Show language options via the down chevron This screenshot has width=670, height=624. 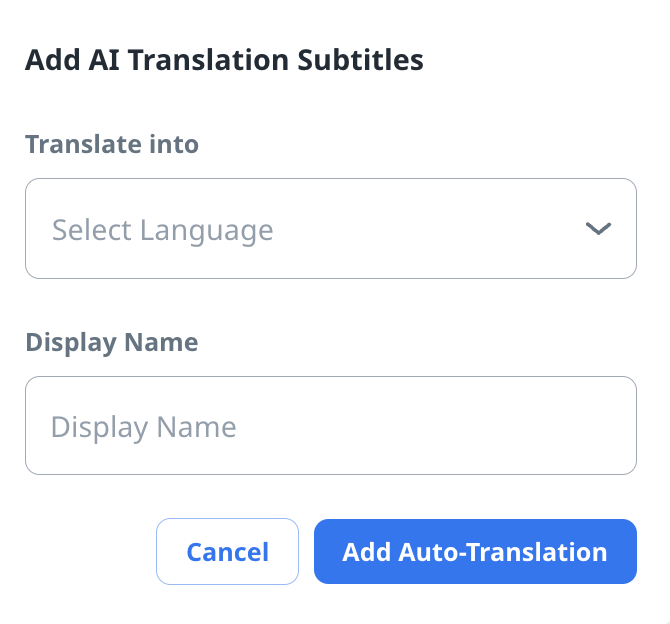tap(598, 229)
